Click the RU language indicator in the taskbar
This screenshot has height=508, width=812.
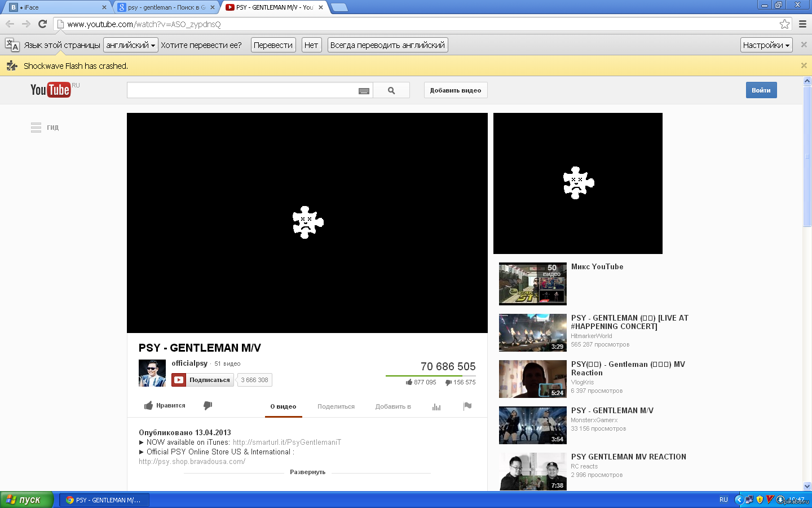pos(723,500)
